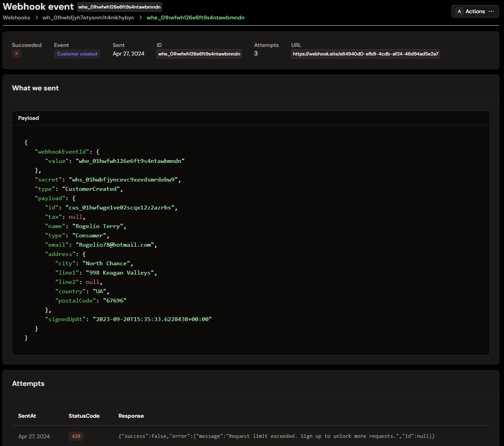Click the green whe_01hwfwh126e6ft9s4ntawbmndn breadcrumb

[195, 17]
